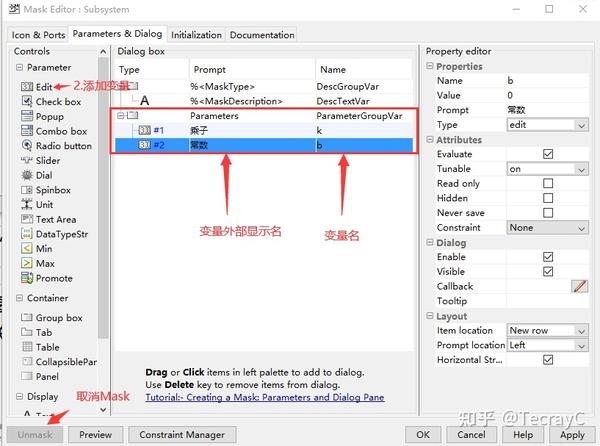Add a Min control
The height and width of the screenshot is (446, 600).
(37, 249)
